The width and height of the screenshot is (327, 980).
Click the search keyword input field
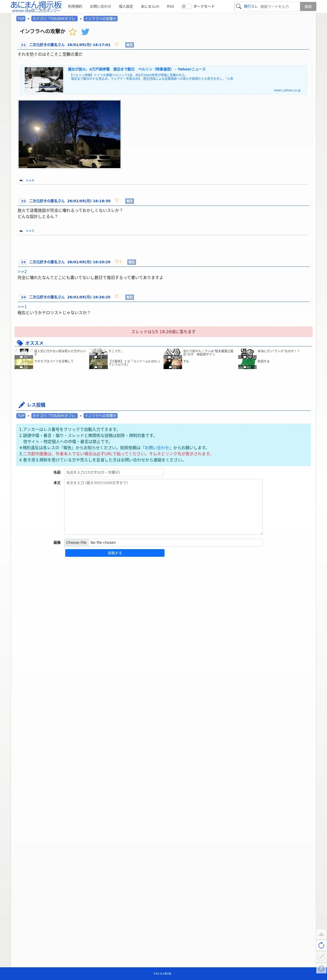[x=279, y=6]
